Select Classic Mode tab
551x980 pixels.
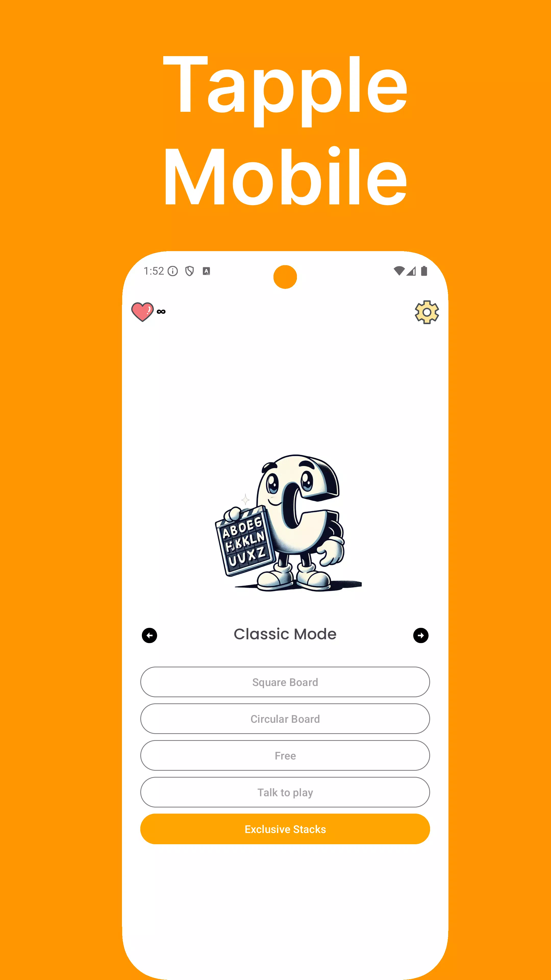pos(285,633)
